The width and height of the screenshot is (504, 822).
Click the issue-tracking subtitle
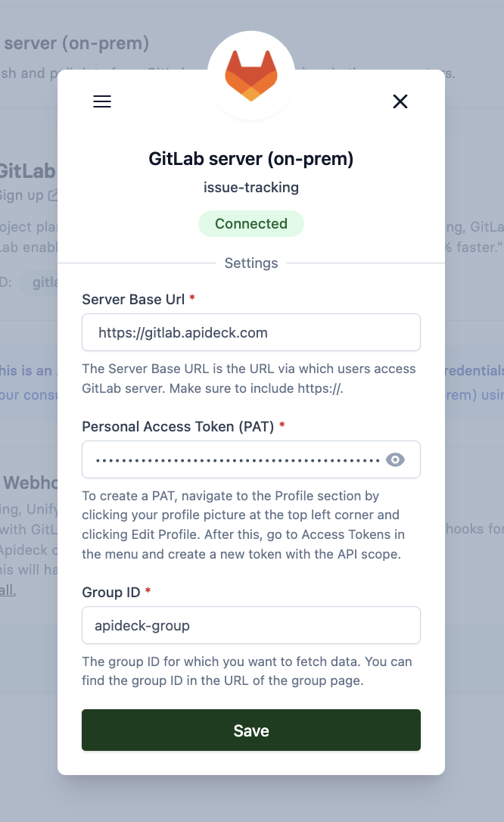click(251, 187)
